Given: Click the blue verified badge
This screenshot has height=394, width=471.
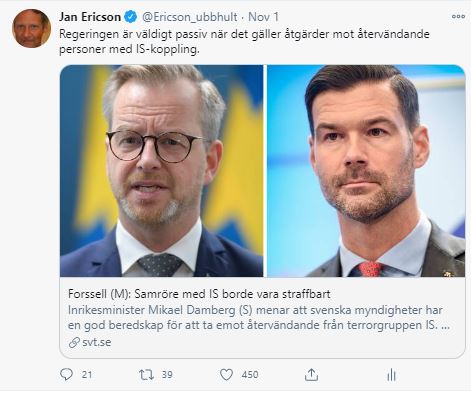Looking at the screenshot, I should [130, 17].
